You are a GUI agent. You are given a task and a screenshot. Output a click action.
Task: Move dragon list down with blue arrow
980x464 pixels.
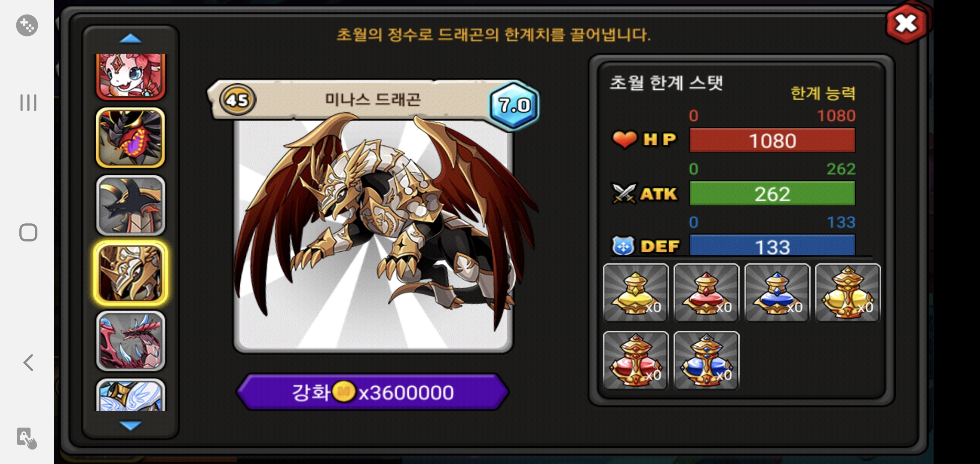coord(130,425)
